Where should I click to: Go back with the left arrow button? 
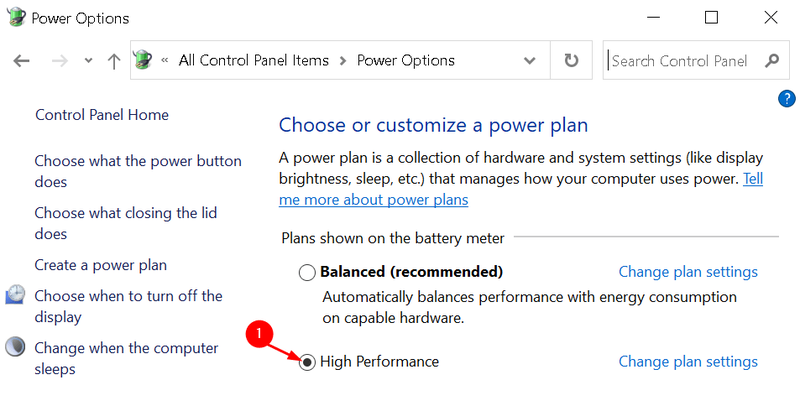(21, 61)
